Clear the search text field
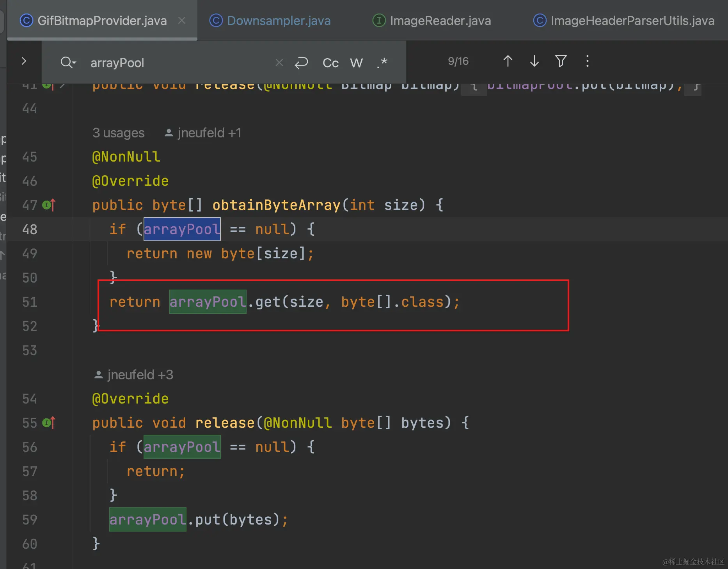728x569 pixels. (279, 62)
